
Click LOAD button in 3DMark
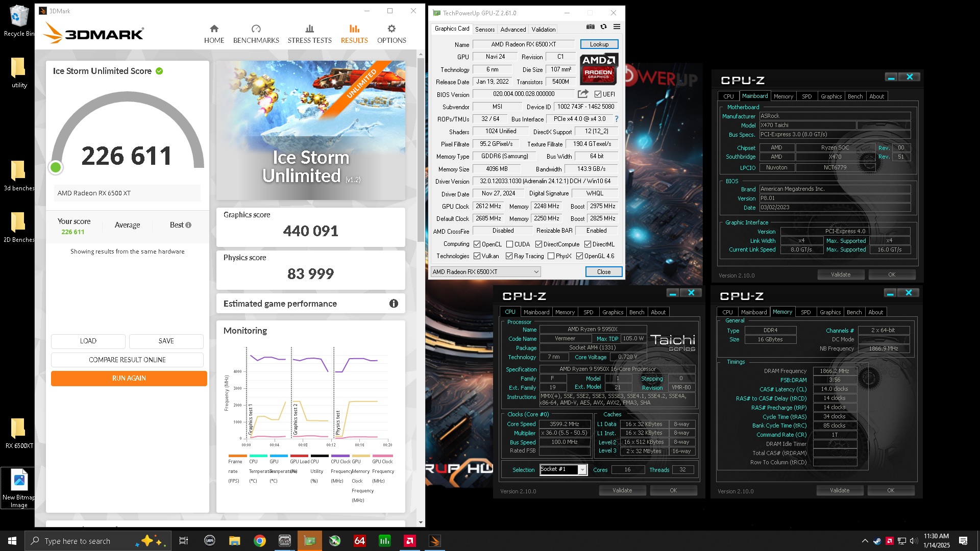(x=88, y=341)
